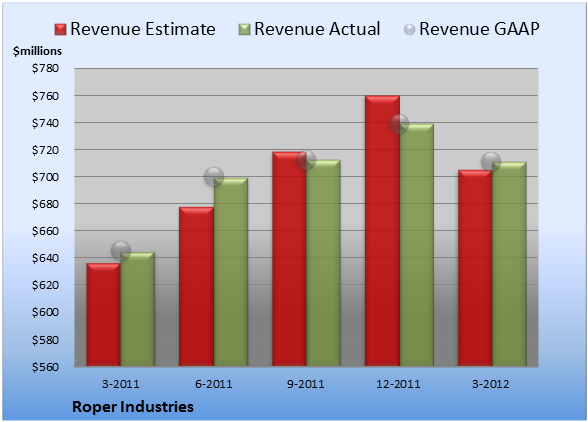
Task: Click the 6-2011 quarter label
Action: pyautogui.click(x=214, y=384)
